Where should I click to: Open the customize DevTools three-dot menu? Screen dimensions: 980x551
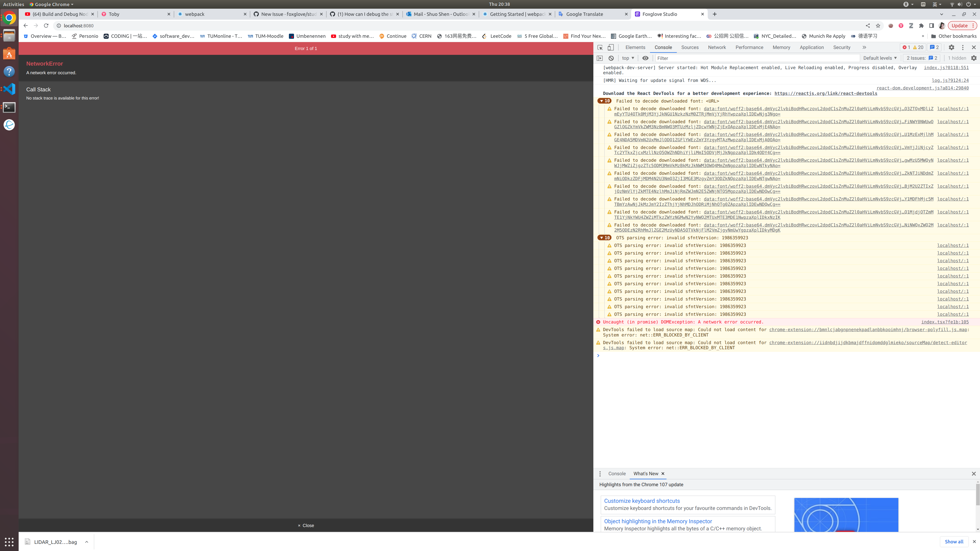962,47
